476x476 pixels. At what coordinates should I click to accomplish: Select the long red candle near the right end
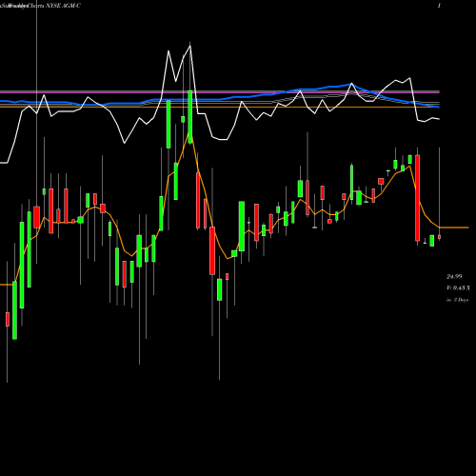[x=418, y=198]
